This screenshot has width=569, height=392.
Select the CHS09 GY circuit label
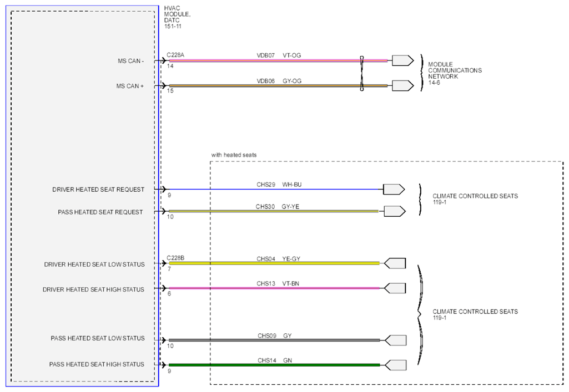click(x=275, y=335)
